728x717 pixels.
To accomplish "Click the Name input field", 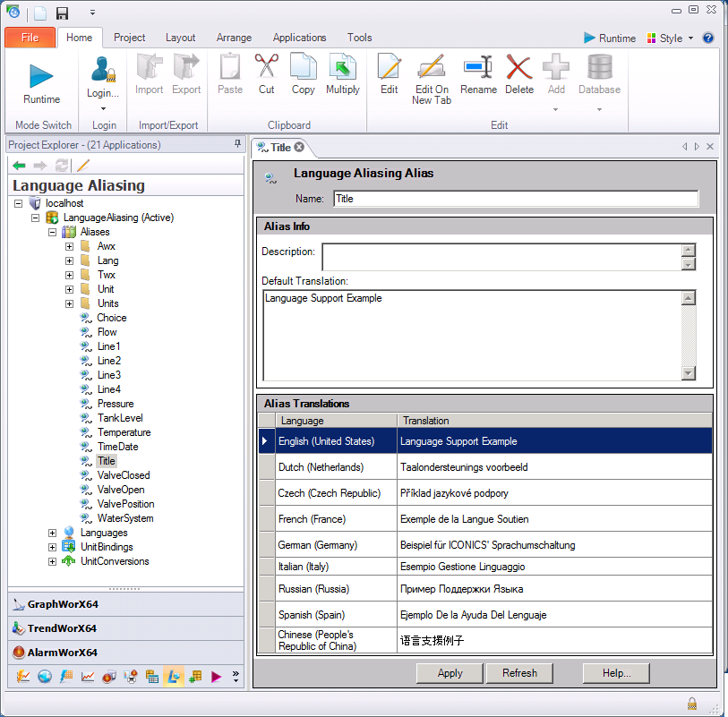I will tap(516, 199).
